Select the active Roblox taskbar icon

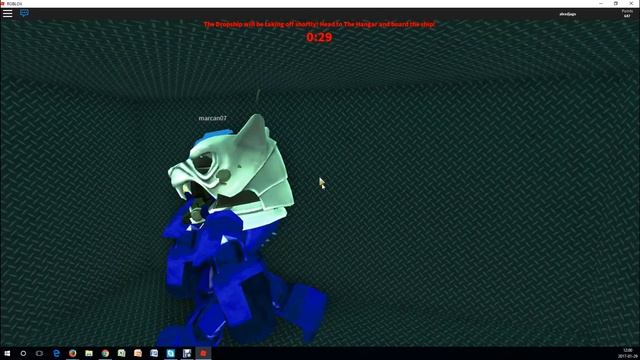click(x=203, y=353)
